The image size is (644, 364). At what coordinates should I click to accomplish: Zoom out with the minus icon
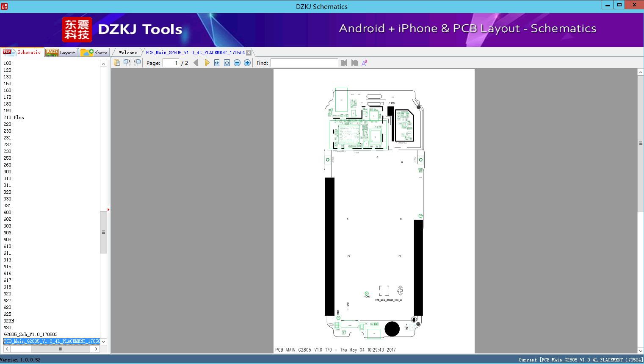(x=237, y=63)
